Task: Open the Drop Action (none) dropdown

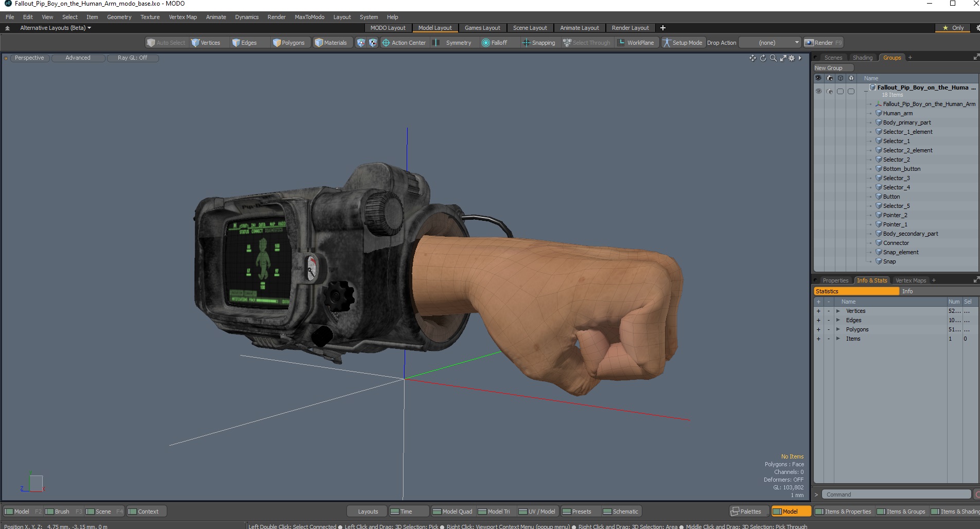Action: [x=769, y=43]
